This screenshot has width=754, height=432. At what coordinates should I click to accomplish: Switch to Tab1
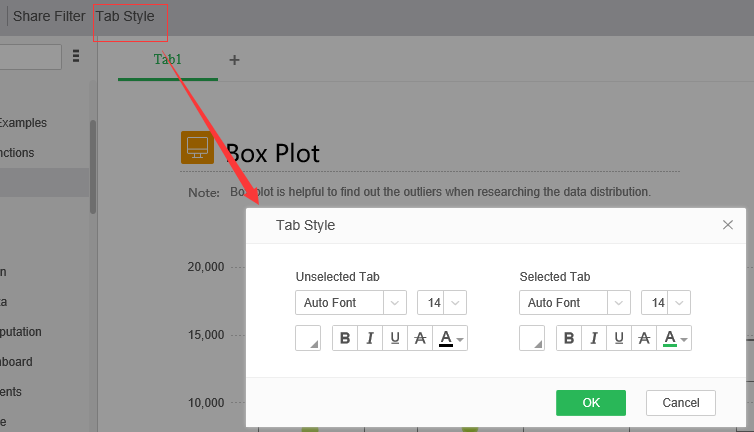(x=168, y=60)
